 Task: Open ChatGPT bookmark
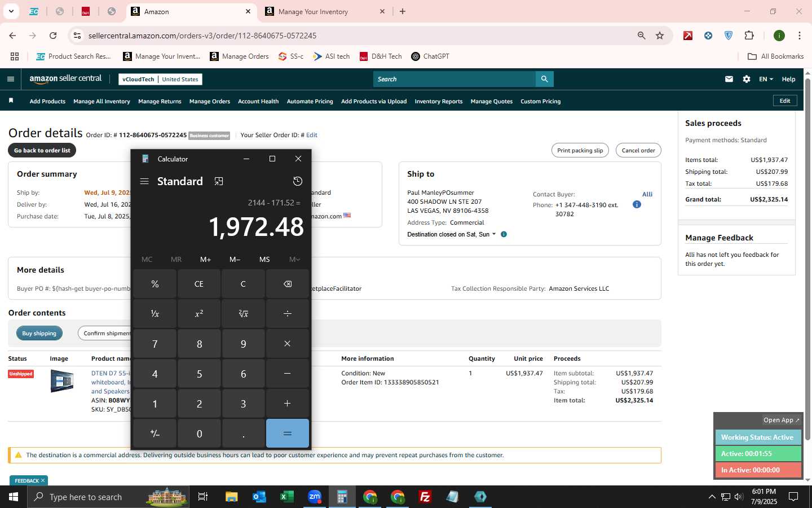point(430,56)
